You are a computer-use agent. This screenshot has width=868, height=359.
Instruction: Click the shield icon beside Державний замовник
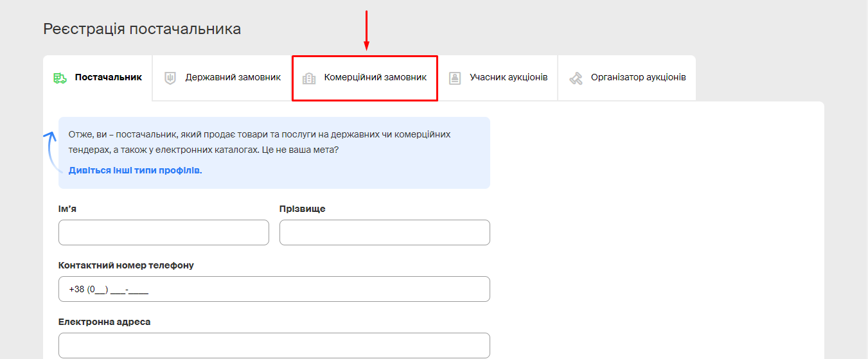[170, 78]
